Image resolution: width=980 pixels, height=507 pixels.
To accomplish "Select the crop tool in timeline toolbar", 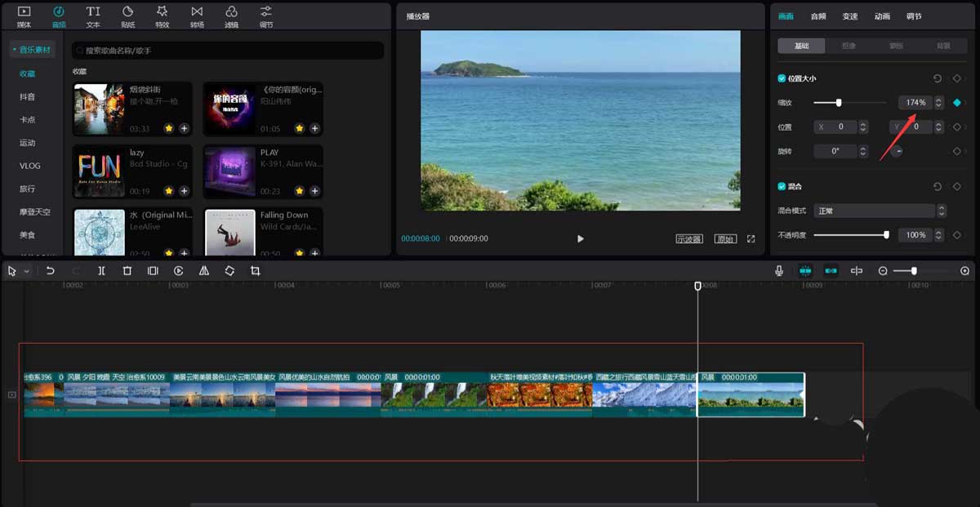I will tap(255, 270).
